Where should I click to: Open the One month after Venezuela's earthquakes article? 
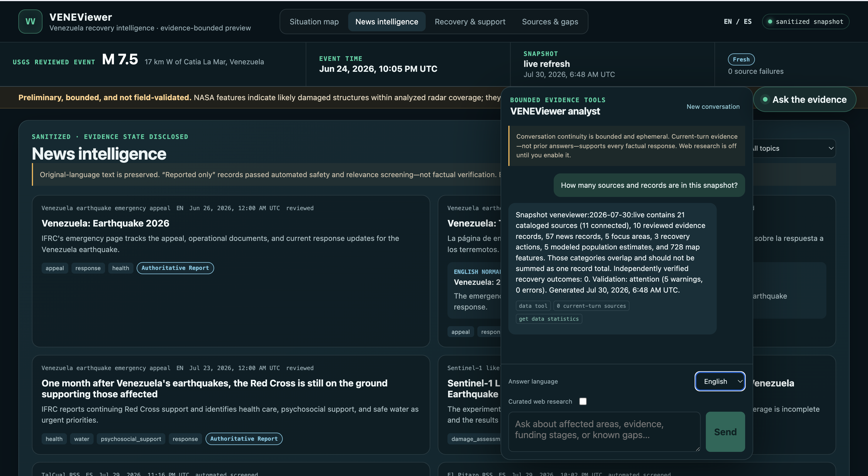point(214,388)
